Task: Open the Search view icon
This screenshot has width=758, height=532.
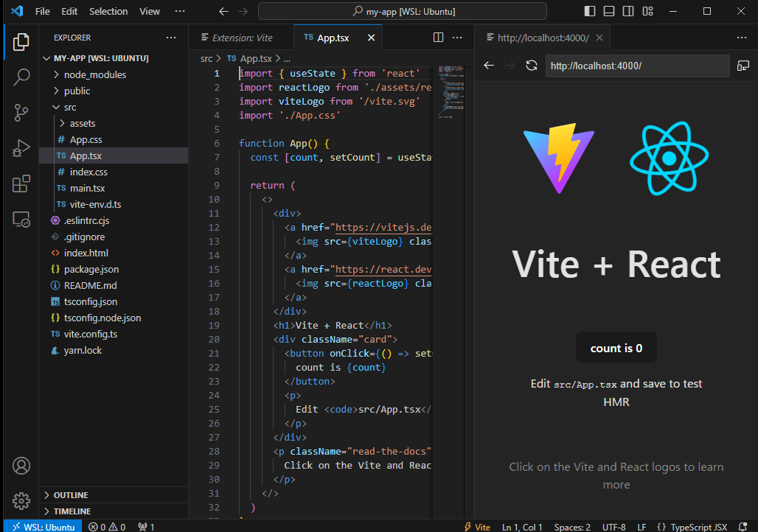Action: 21,77
